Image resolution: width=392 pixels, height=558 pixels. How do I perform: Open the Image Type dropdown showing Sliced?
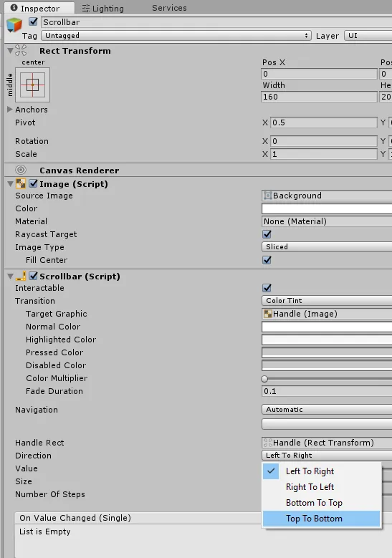(327, 246)
